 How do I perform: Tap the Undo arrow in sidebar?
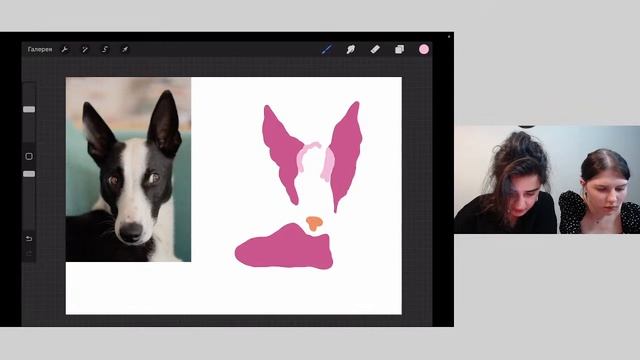tap(29, 238)
